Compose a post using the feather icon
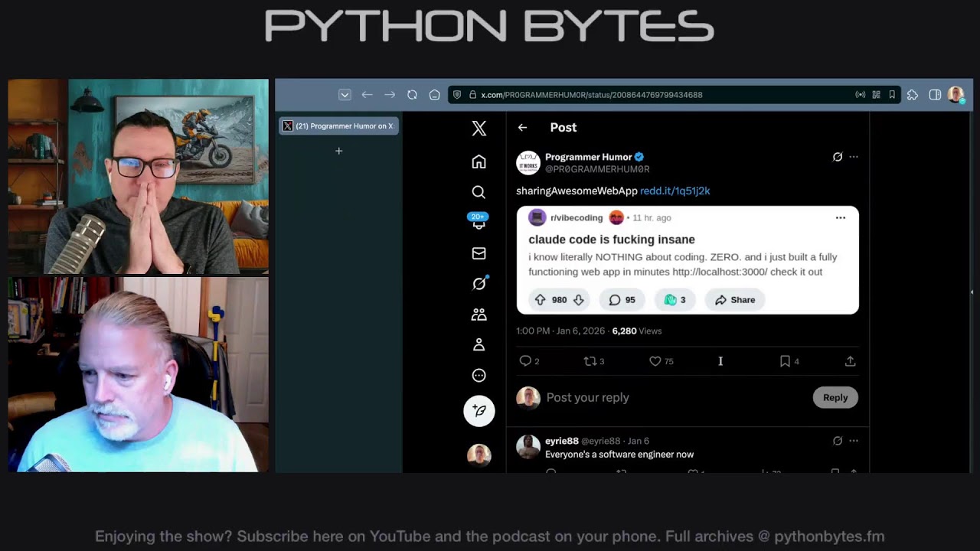Image resolution: width=980 pixels, height=551 pixels. pyautogui.click(x=479, y=411)
